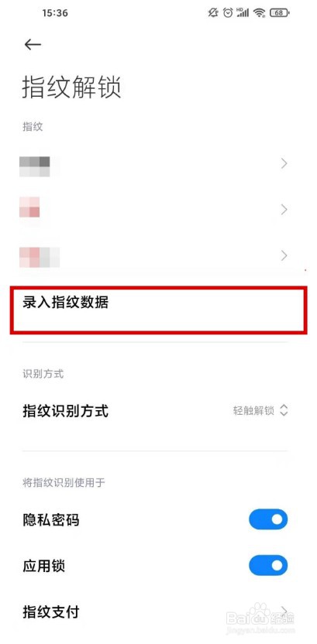Tap the Baidu paw watermark logo
The height and width of the screenshot is (644, 317).
point(261,615)
